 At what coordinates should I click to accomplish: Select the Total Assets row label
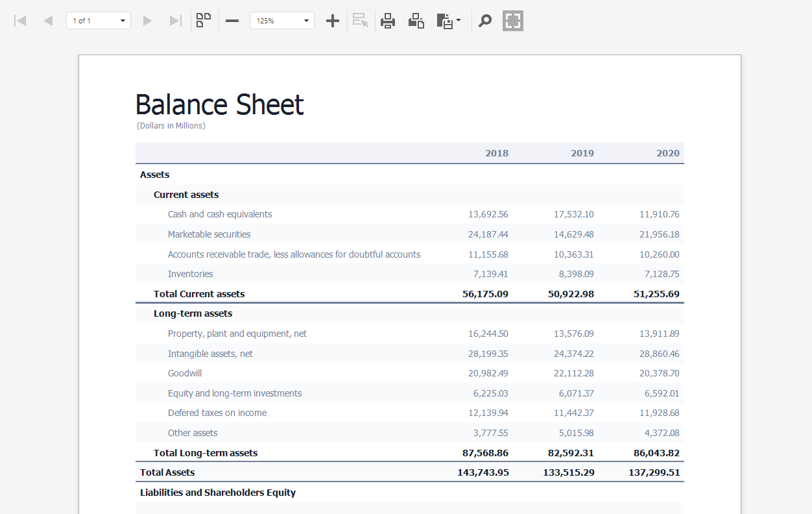click(x=167, y=472)
